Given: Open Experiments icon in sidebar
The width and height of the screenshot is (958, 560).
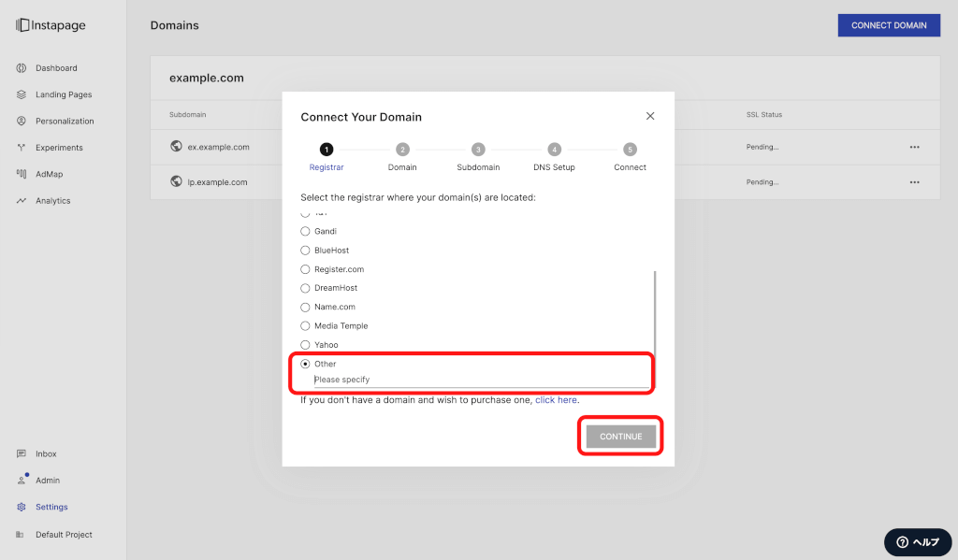Looking at the screenshot, I should click(21, 148).
